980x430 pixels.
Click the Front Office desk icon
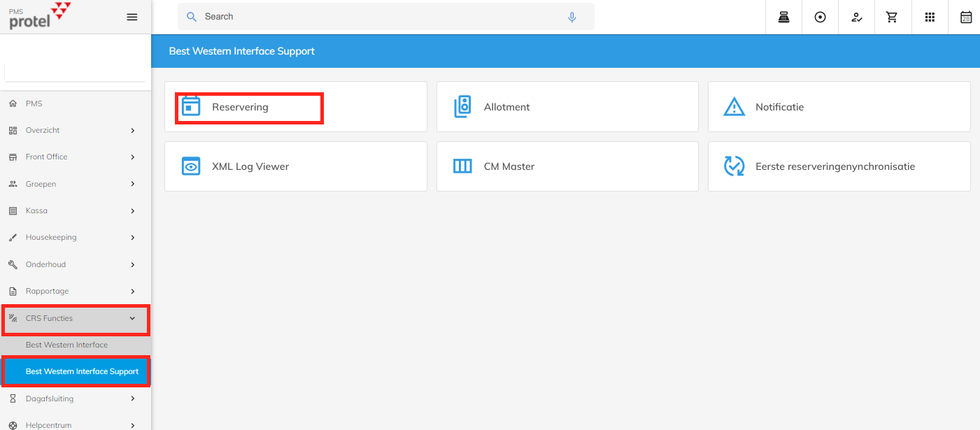[13, 157]
